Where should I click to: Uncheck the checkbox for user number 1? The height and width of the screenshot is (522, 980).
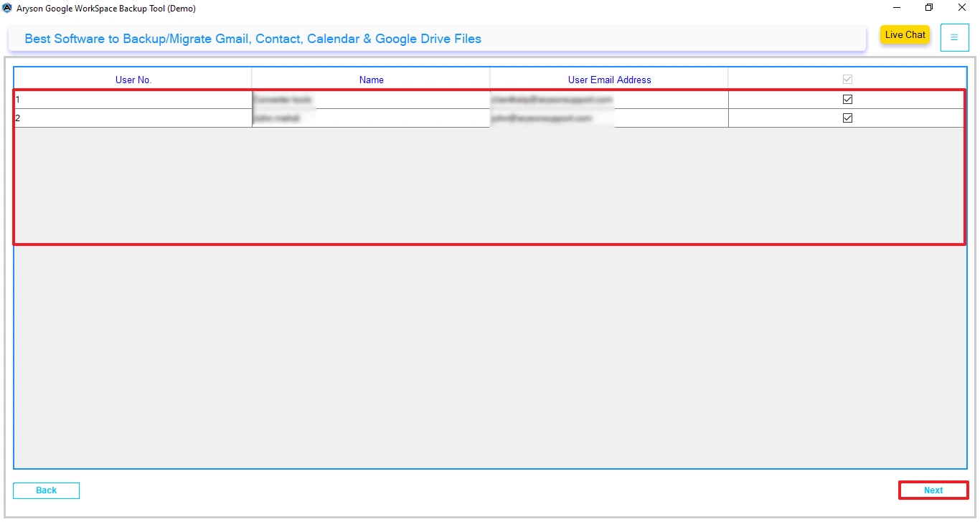pos(847,99)
